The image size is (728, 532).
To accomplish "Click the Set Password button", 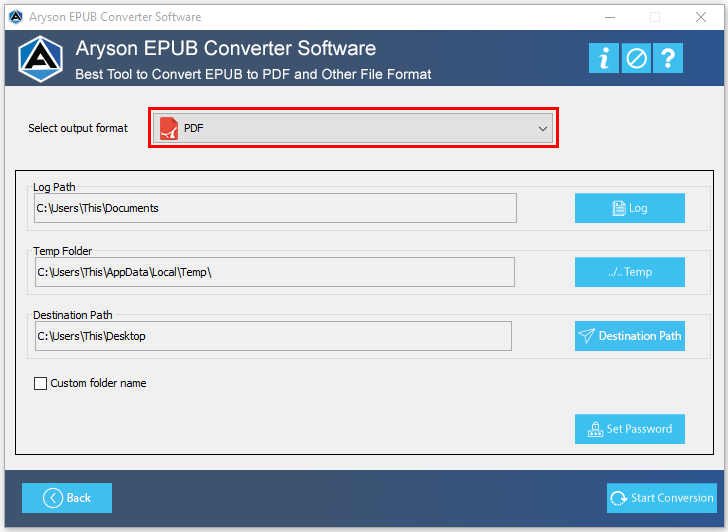I will pyautogui.click(x=630, y=429).
